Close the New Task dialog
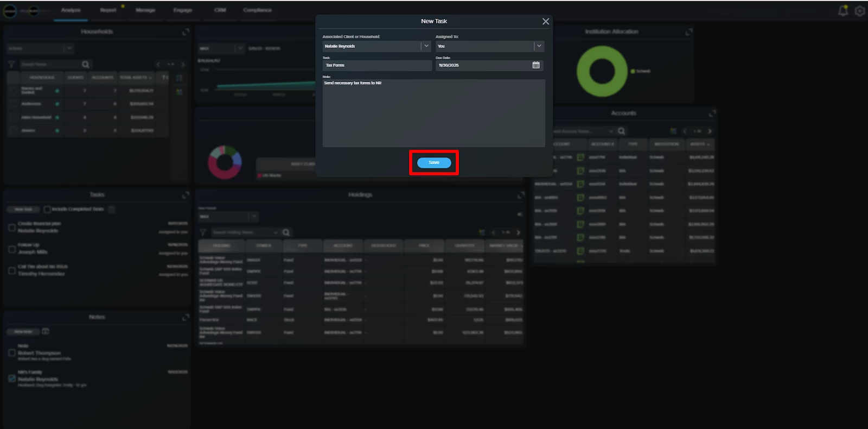This screenshot has width=868, height=429. (546, 21)
